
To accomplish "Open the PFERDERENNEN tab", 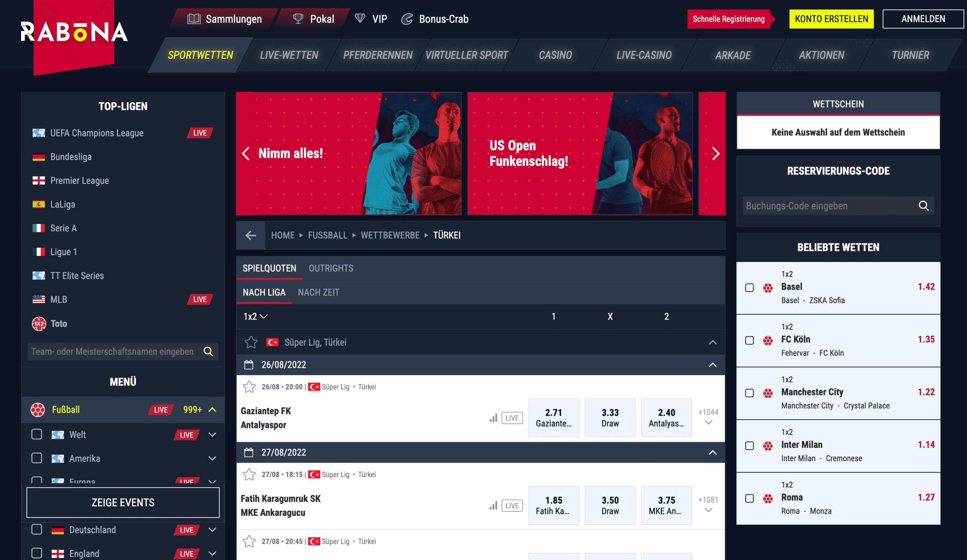I will pyautogui.click(x=378, y=55).
